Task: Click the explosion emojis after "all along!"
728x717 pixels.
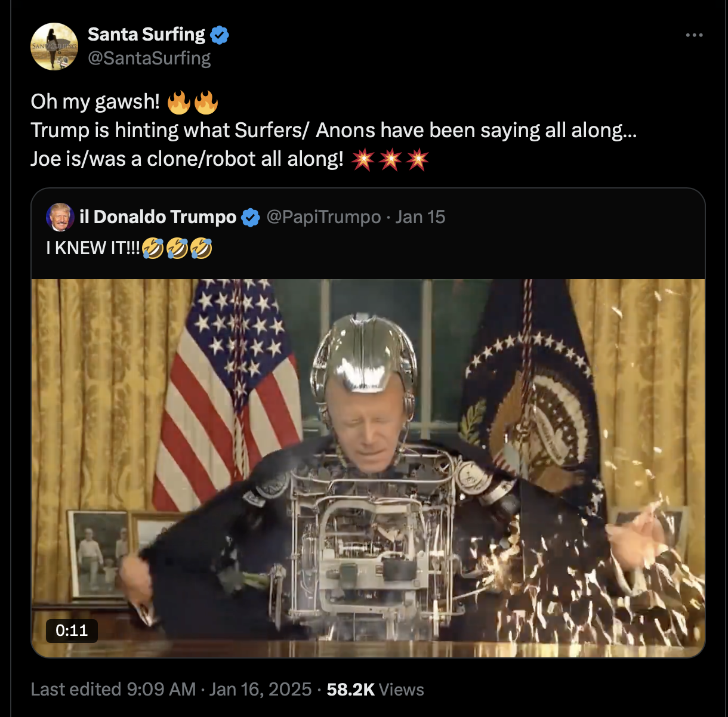Action: (390, 159)
